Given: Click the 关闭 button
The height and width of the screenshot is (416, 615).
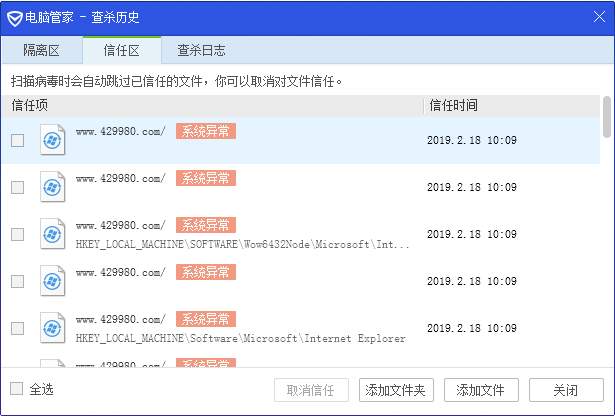Looking at the screenshot, I should [566, 390].
